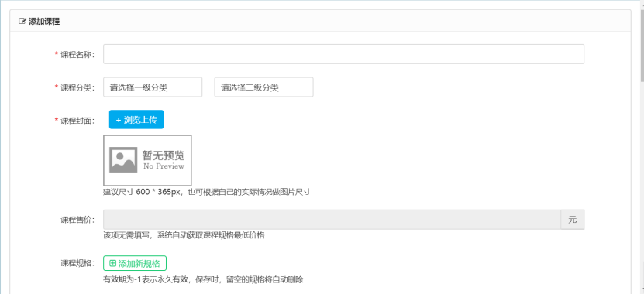Click the 该项无需填写 hint text
The width and height of the screenshot is (644, 294).
click(184, 235)
